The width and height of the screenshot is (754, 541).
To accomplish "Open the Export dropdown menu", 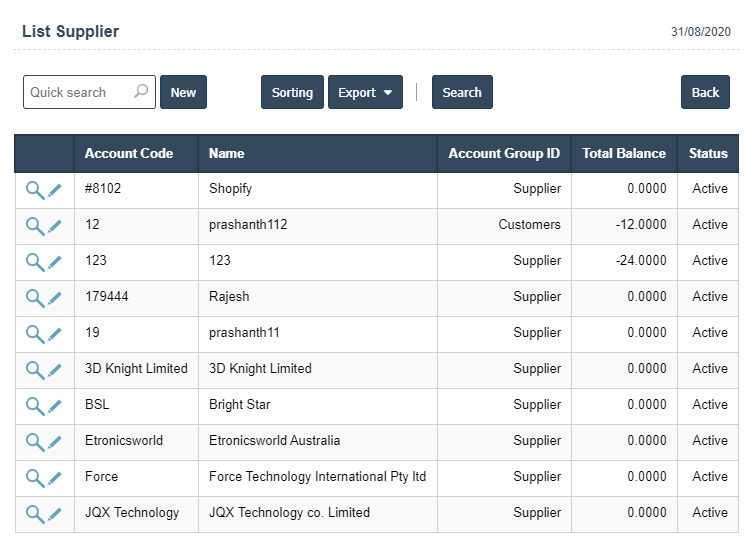I will pyautogui.click(x=365, y=92).
